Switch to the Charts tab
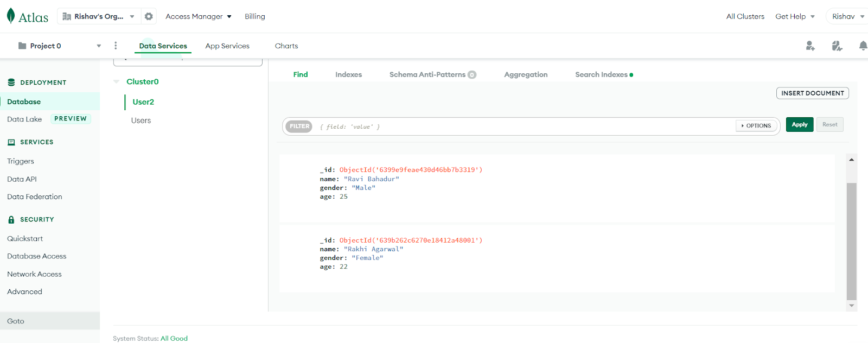Image resolution: width=868 pixels, height=343 pixels. [286, 46]
